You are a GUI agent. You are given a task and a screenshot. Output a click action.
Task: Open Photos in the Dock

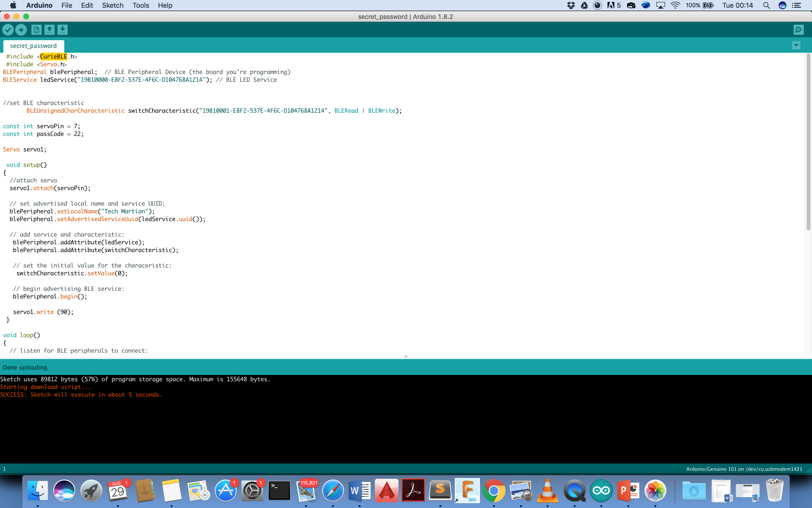tap(655, 491)
